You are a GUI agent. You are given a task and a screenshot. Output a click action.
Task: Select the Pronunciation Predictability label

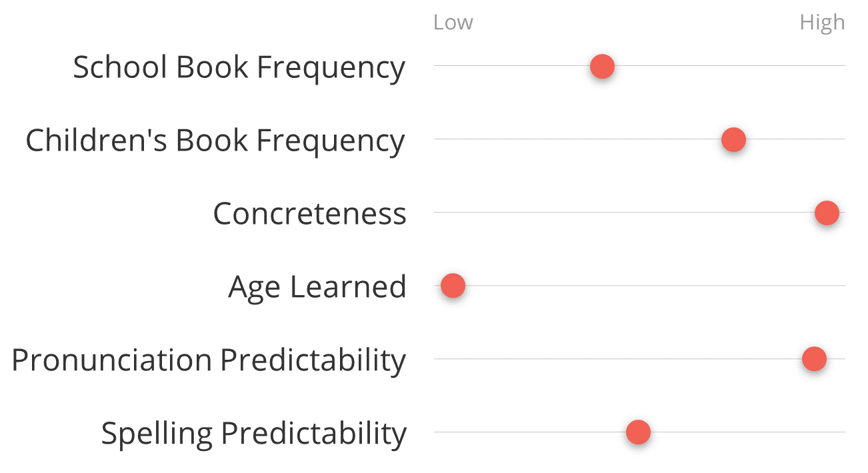209,360
